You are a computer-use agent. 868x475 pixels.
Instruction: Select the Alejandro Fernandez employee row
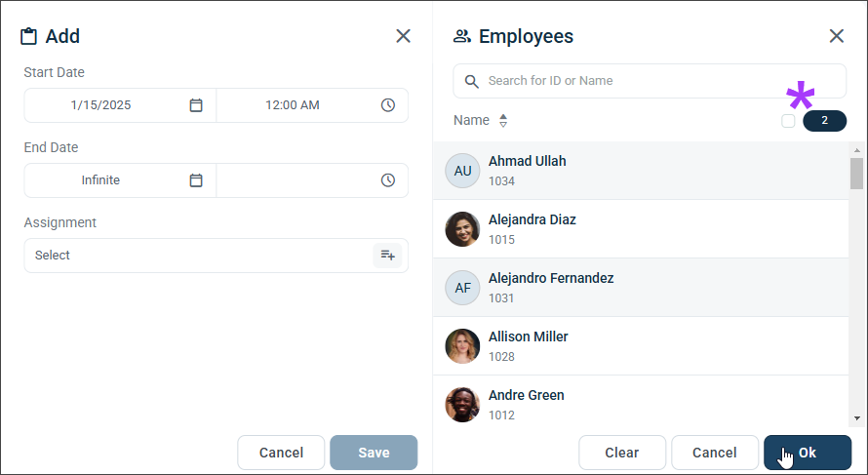(641, 288)
